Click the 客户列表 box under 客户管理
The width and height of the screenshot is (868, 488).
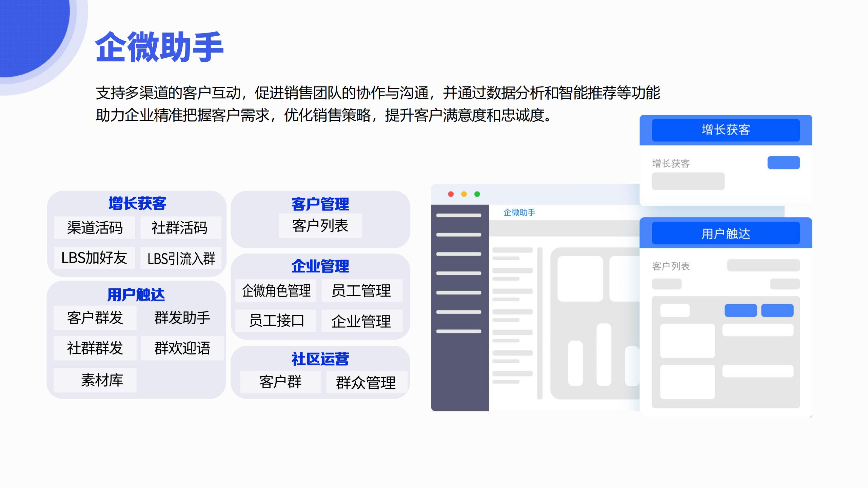320,226
